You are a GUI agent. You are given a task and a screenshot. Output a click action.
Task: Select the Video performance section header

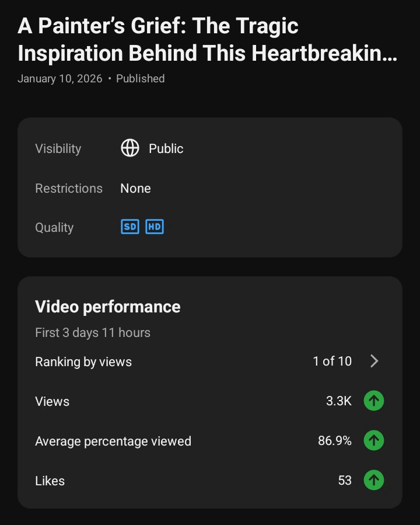pos(107,306)
